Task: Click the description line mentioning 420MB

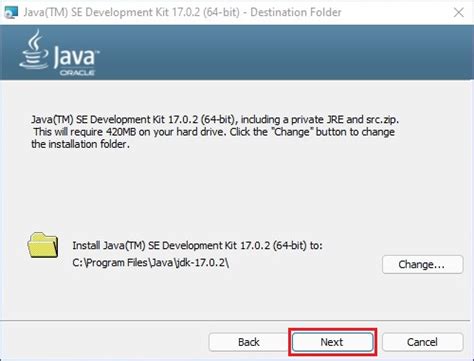Action: click(x=214, y=132)
